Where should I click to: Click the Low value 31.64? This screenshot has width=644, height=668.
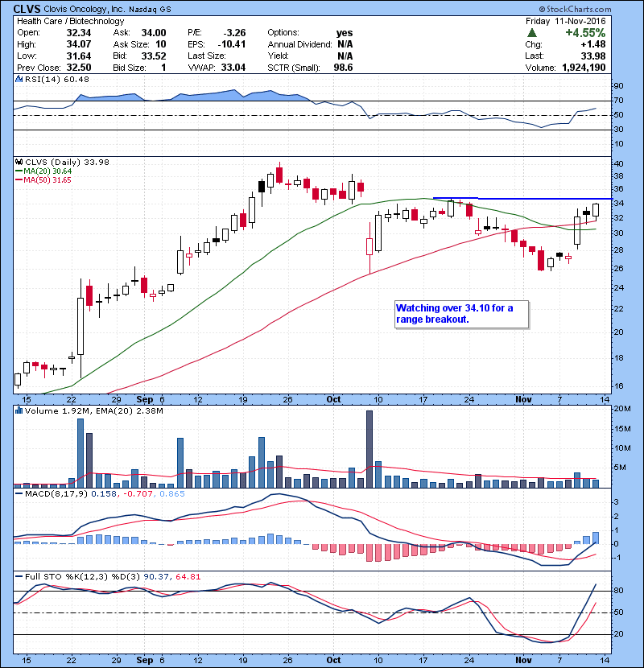(79, 56)
